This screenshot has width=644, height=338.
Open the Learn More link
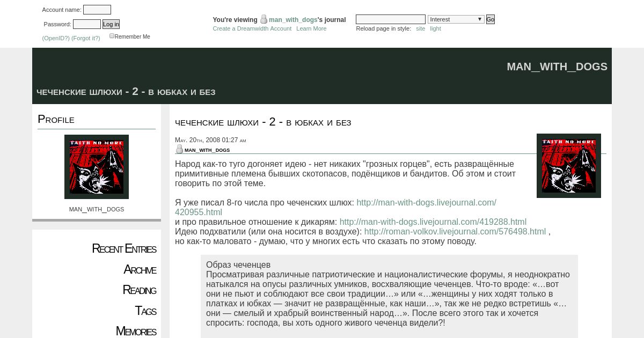point(311,28)
